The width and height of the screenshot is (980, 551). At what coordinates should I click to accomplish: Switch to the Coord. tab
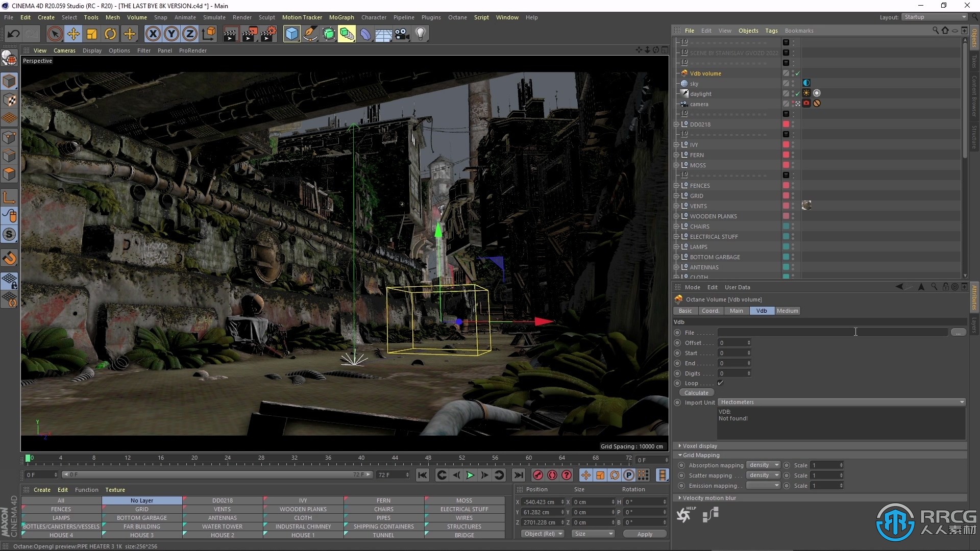[x=710, y=311]
